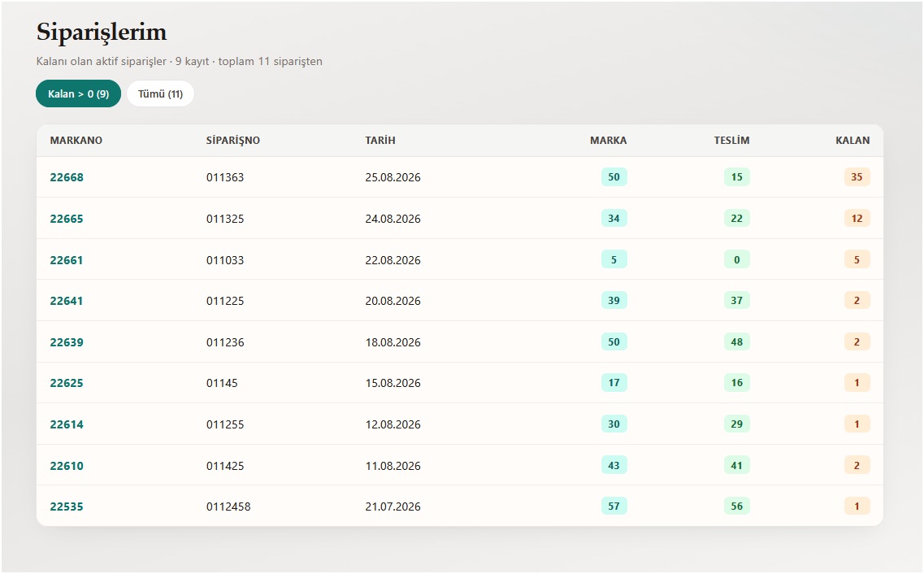Select order number cell 011255
Screen dimensions: 924x574
click(x=225, y=424)
